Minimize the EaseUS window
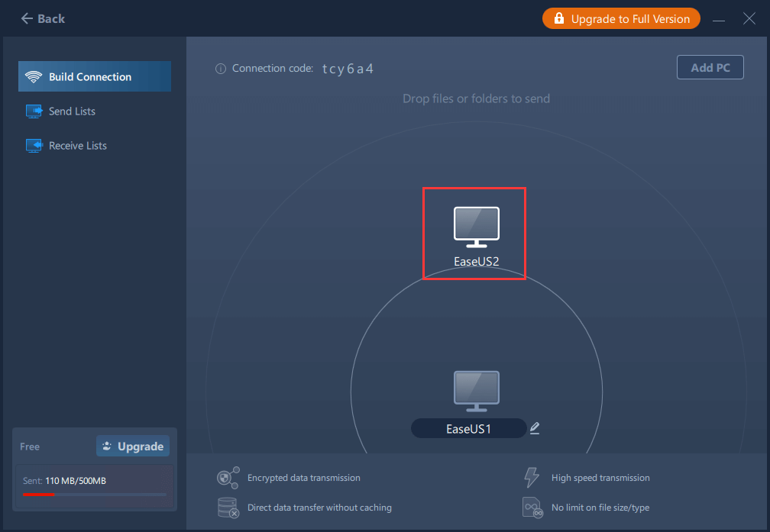770x532 pixels. (718, 20)
